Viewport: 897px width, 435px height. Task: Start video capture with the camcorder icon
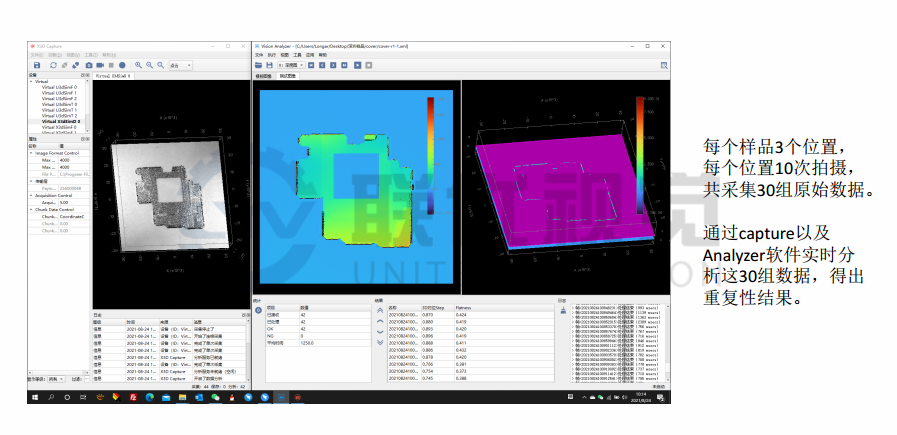coord(100,65)
